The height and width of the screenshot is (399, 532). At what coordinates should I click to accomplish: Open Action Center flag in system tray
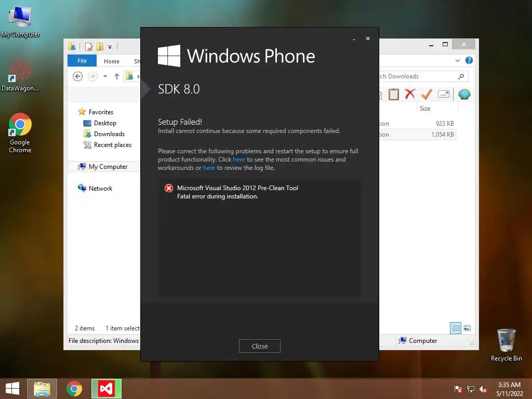[458, 389]
